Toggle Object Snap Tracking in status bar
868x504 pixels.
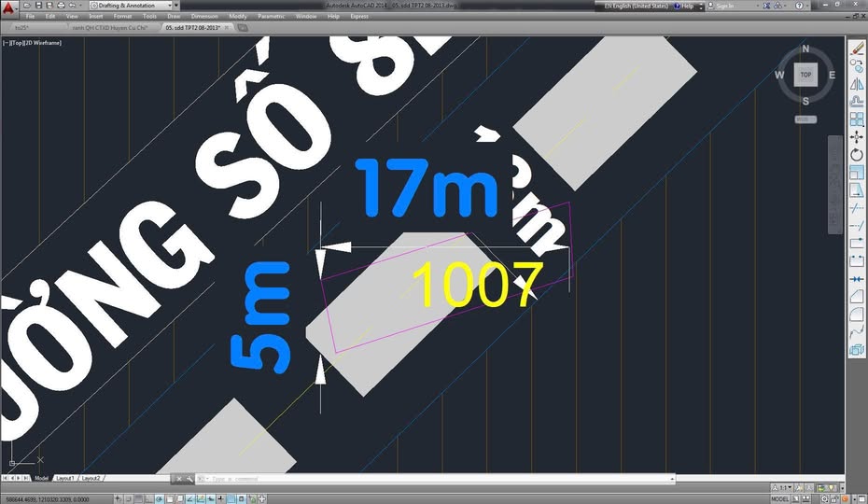point(189,499)
